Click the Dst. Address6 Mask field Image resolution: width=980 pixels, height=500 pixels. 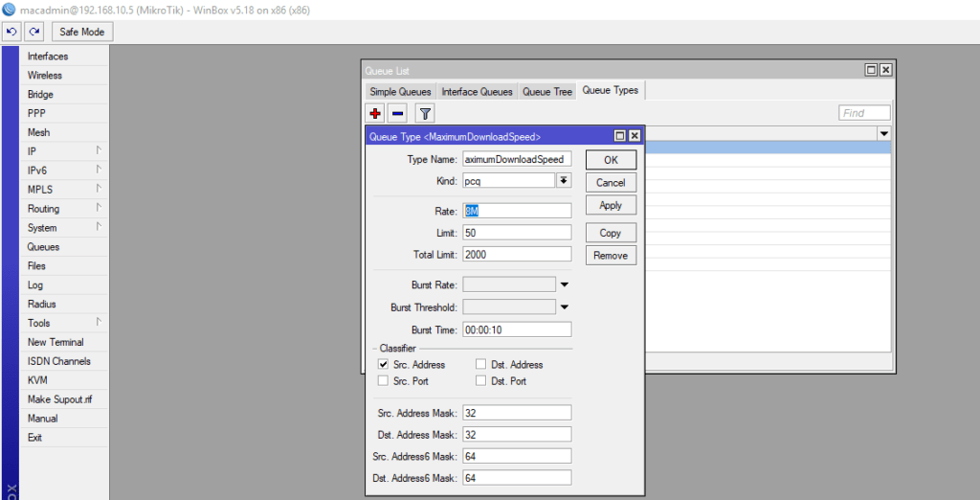[517, 477]
